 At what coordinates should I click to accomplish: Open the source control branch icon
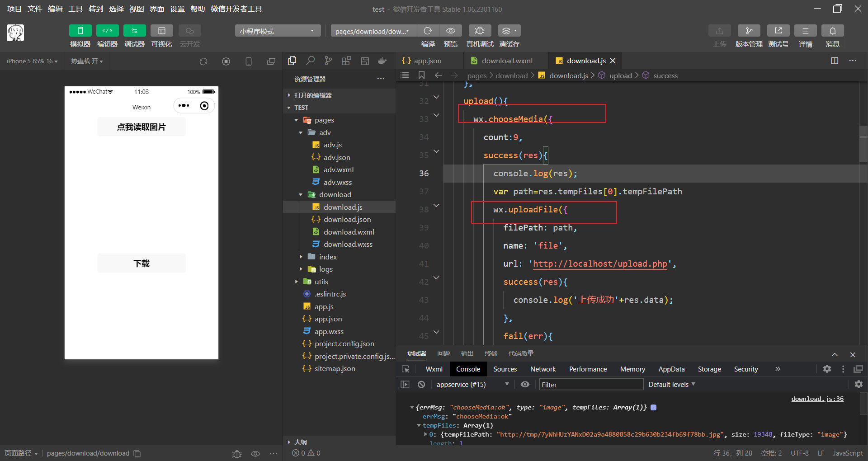pos(328,61)
